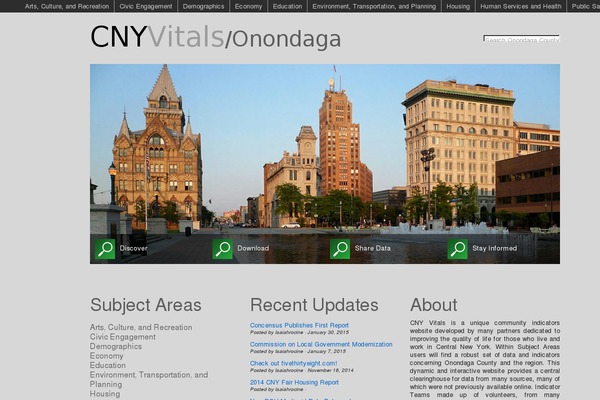Click the About heading
The height and width of the screenshot is (400, 600).
click(434, 305)
